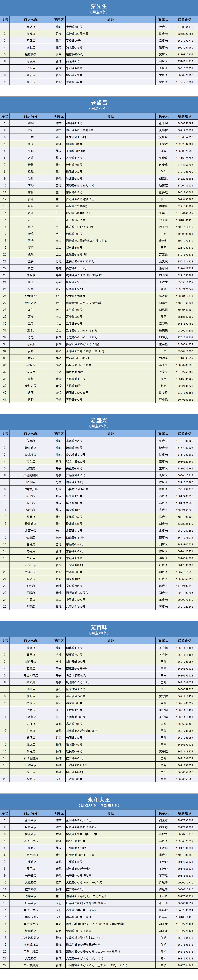Click address '新村路1500号一楼'

click(x=78, y=868)
